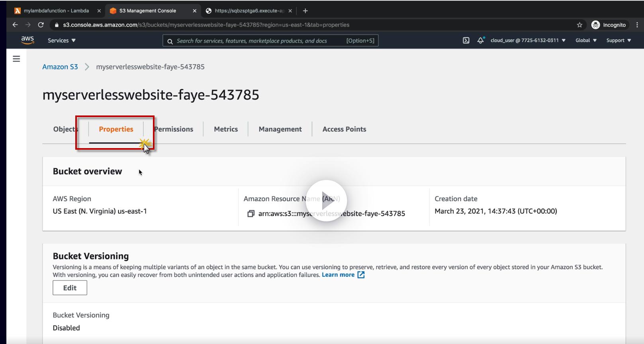Close the mylambdafunction Lambda tab
This screenshot has width=644, height=344.
[x=99, y=11]
